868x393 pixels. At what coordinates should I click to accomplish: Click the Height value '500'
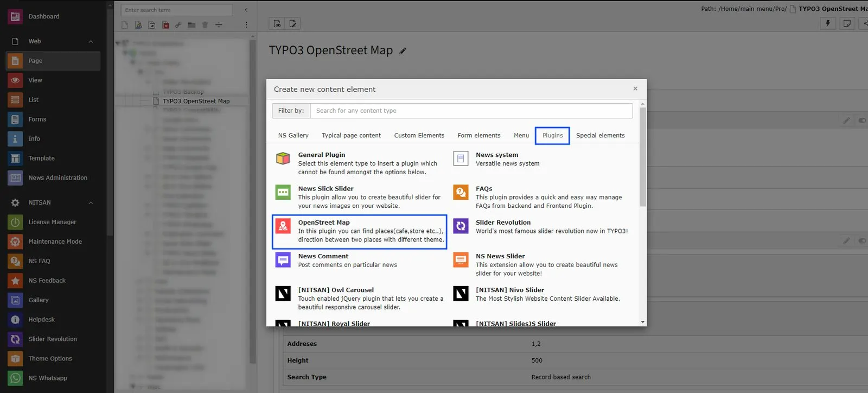[x=537, y=360]
